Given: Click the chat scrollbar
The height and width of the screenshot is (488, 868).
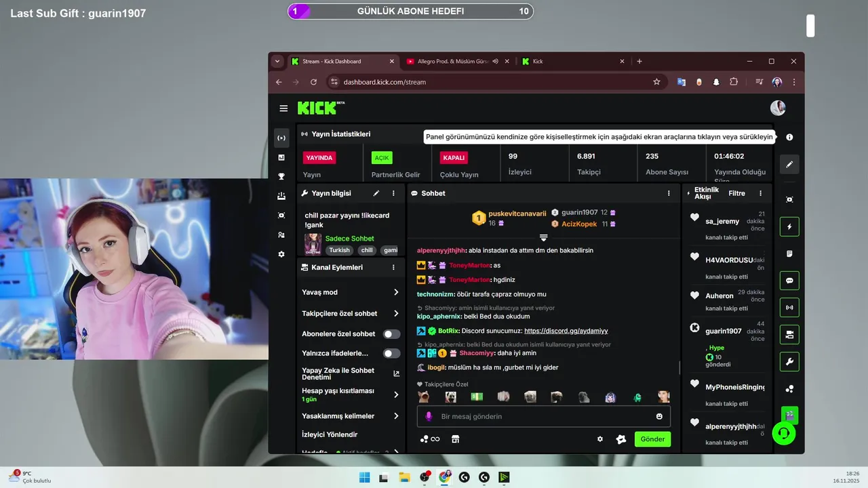Looking at the screenshot, I should tap(679, 368).
